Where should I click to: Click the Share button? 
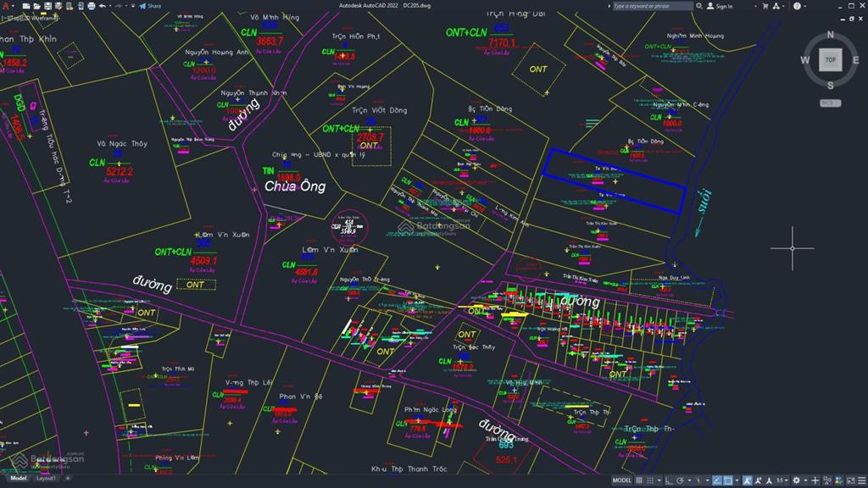(x=150, y=6)
